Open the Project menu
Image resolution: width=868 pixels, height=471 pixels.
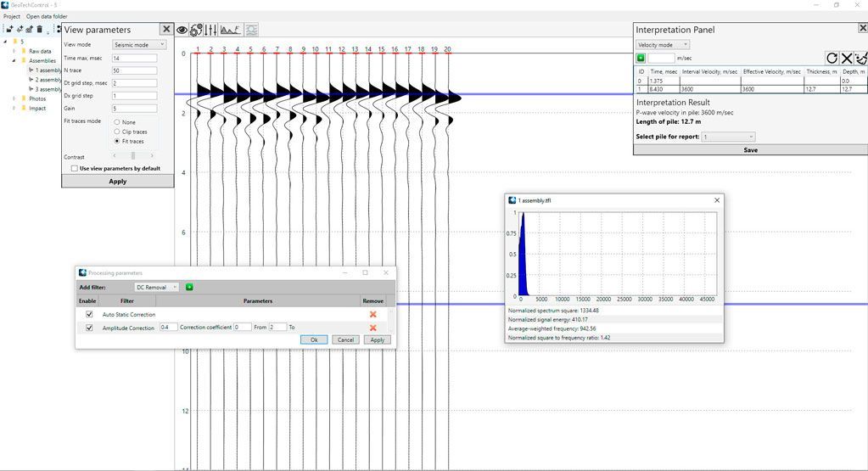[x=11, y=16]
